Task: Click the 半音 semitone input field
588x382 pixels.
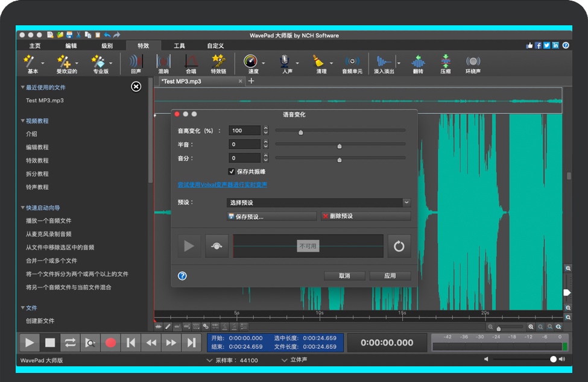Action: pos(244,145)
